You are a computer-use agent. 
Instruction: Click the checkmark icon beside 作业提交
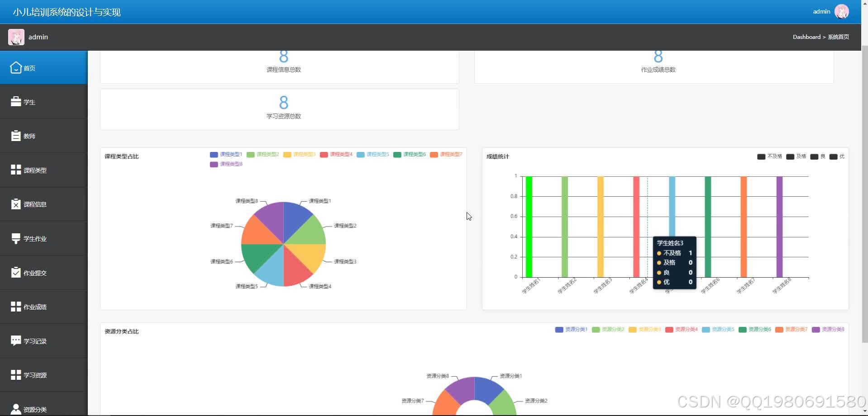[16, 272]
